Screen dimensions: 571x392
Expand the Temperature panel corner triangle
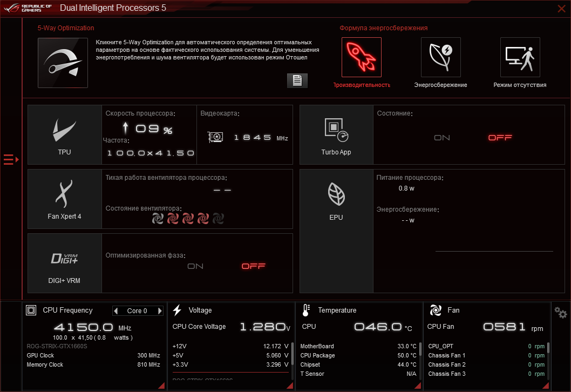point(418,386)
